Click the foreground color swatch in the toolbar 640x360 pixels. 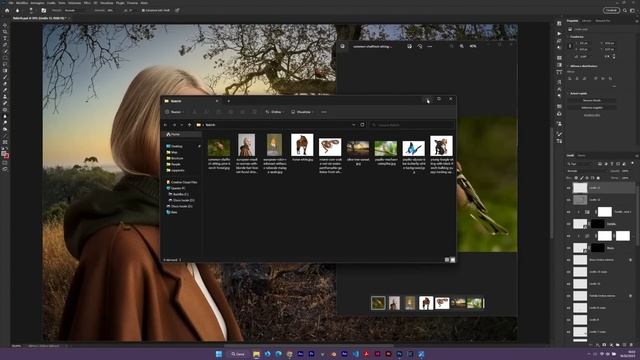[4, 153]
